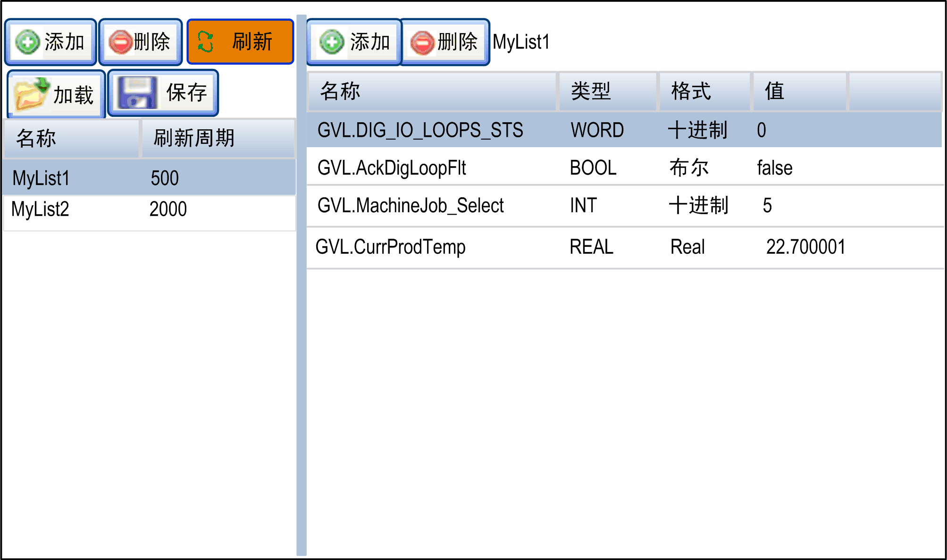The image size is (947, 560).
Task: Click the 刷新周期 column header
Action: point(194,138)
